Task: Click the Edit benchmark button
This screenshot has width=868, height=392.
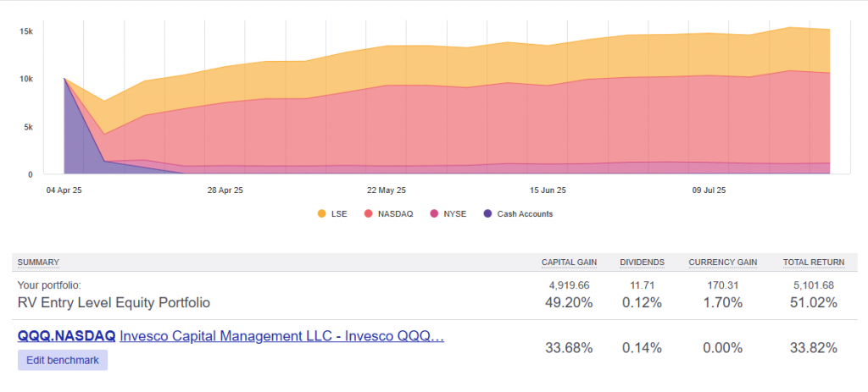Action: (63, 360)
